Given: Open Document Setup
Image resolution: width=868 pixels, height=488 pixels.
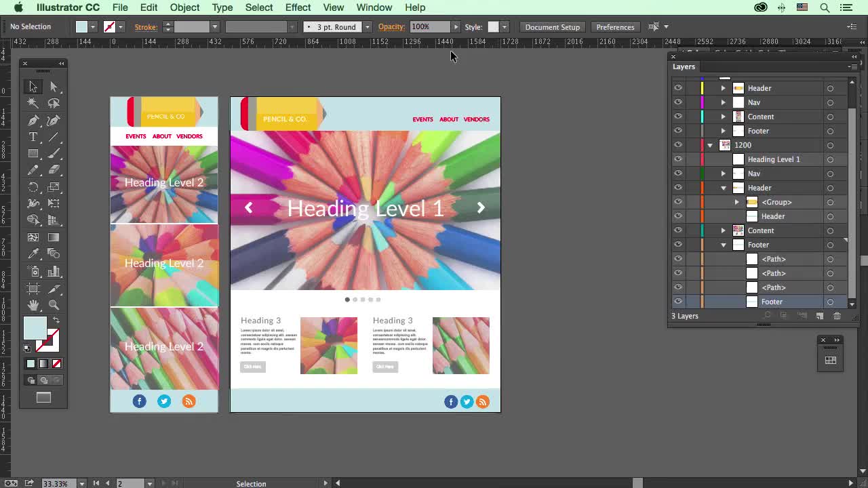Looking at the screenshot, I should (552, 27).
